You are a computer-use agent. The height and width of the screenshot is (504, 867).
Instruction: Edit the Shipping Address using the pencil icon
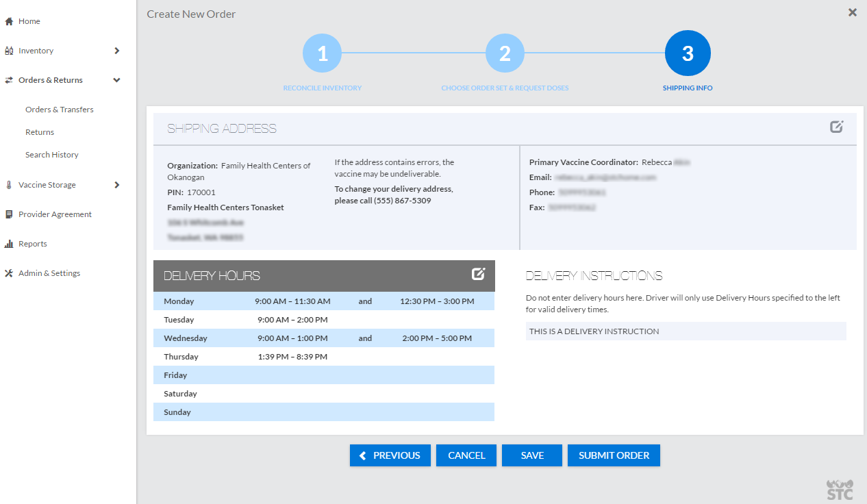836,126
